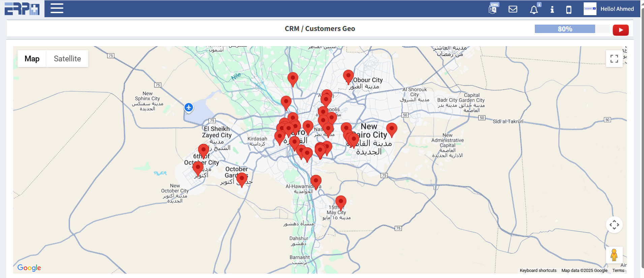Toggle fullscreen map view
This screenshot has height=278, width=644.
(614, 59)
